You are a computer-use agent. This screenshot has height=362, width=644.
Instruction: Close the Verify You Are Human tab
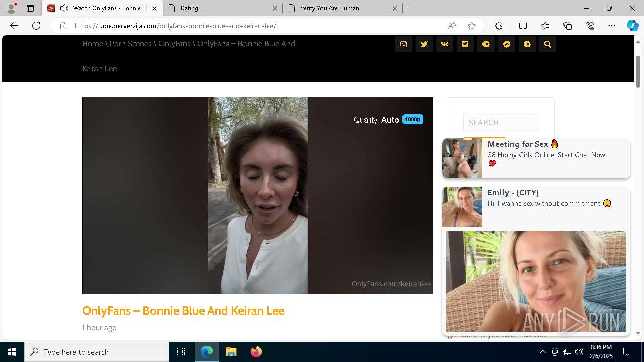pos(395,8)
